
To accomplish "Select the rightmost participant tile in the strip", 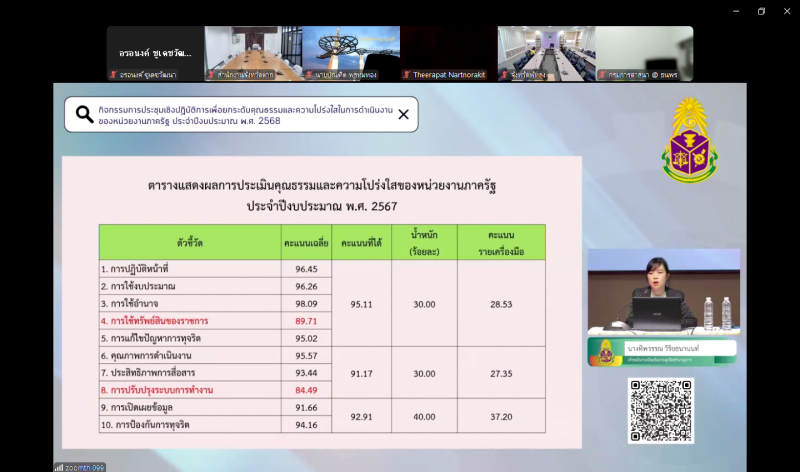I will [644, 53].
